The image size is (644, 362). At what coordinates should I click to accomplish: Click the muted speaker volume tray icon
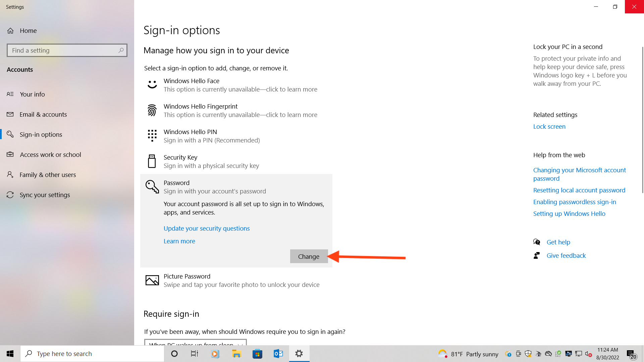589,354
